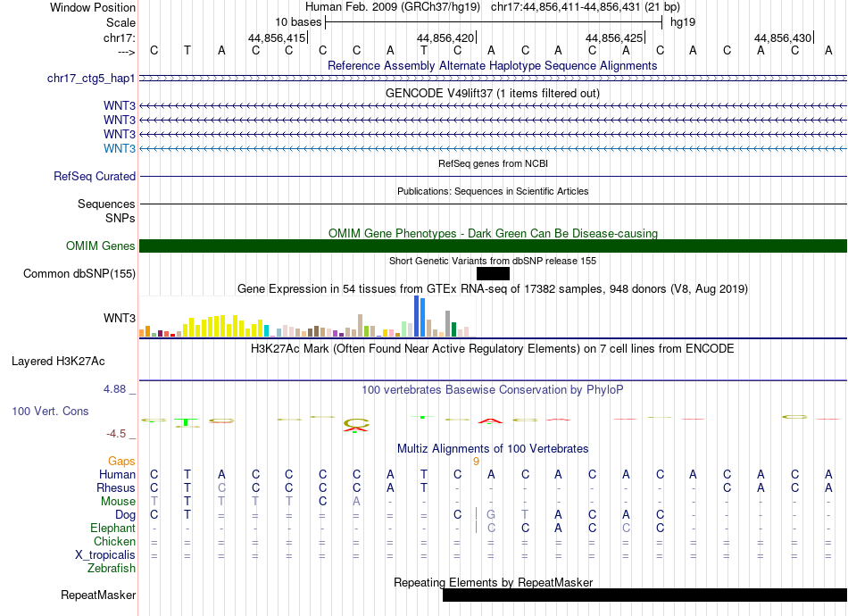Click the 10 bases scale bar label
This screenshot has height=616, width=848.
click(x=298, y=22)
